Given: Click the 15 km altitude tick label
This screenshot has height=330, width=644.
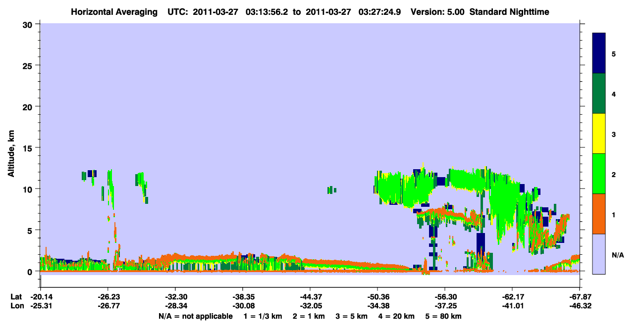Looking at the screenshot, I should (x=29, y=147).
